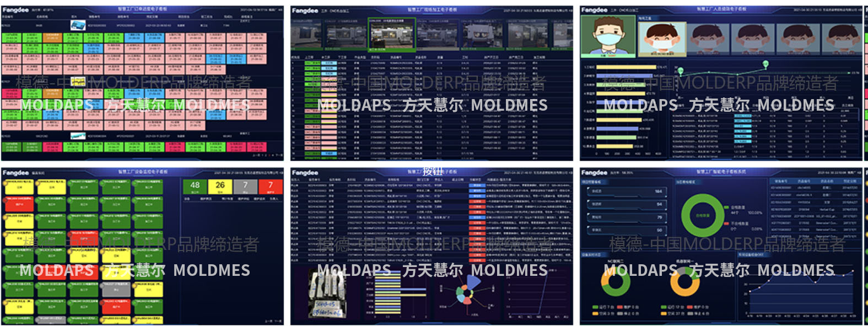Viewport: 868px width, 332px height.
Task: Click the mold parts photo in bottom dashboard
Action: click(x=325, y=295)
